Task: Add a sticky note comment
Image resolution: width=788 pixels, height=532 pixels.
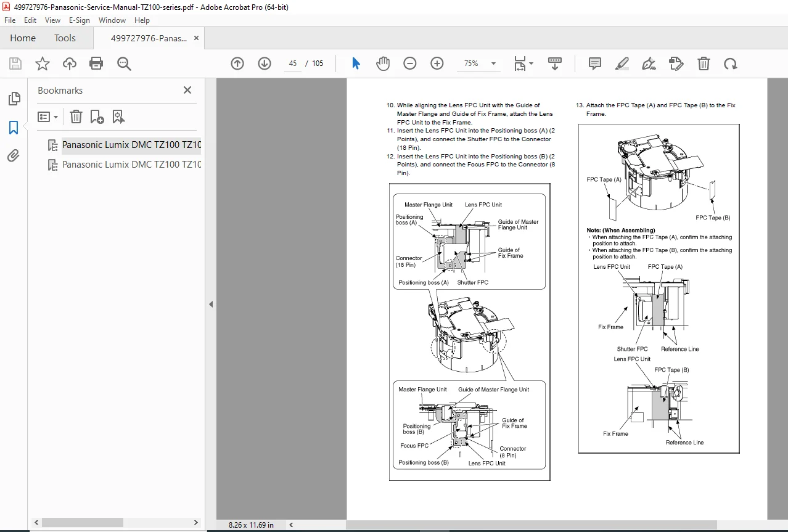Action: [595, 63]
